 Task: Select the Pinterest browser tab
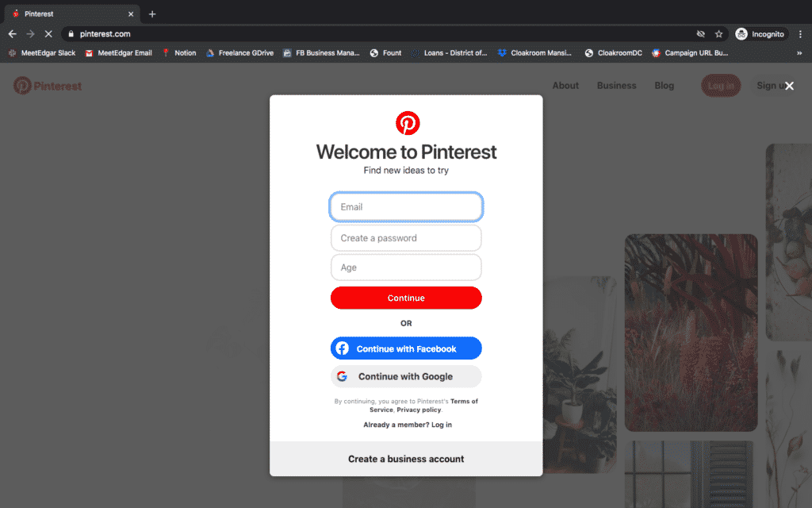(x=72, y=14)
